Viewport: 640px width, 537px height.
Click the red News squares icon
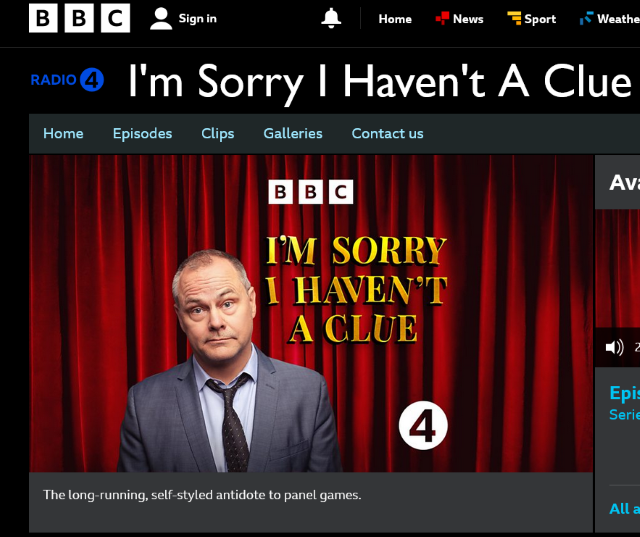pos(442,18)
